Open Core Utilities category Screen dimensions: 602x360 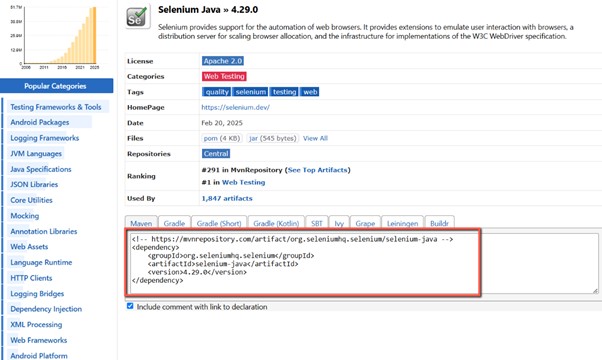pos(31,200)
